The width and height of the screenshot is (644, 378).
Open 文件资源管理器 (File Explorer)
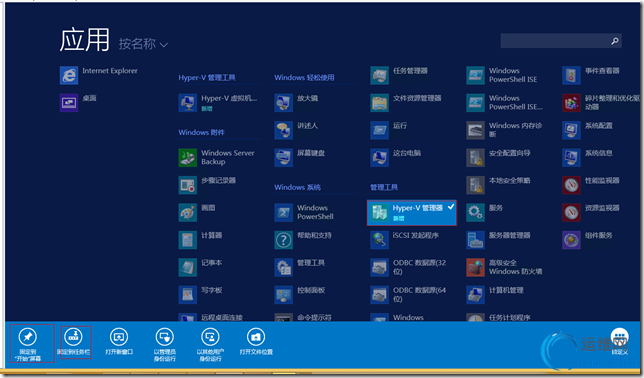pos(406,103)
